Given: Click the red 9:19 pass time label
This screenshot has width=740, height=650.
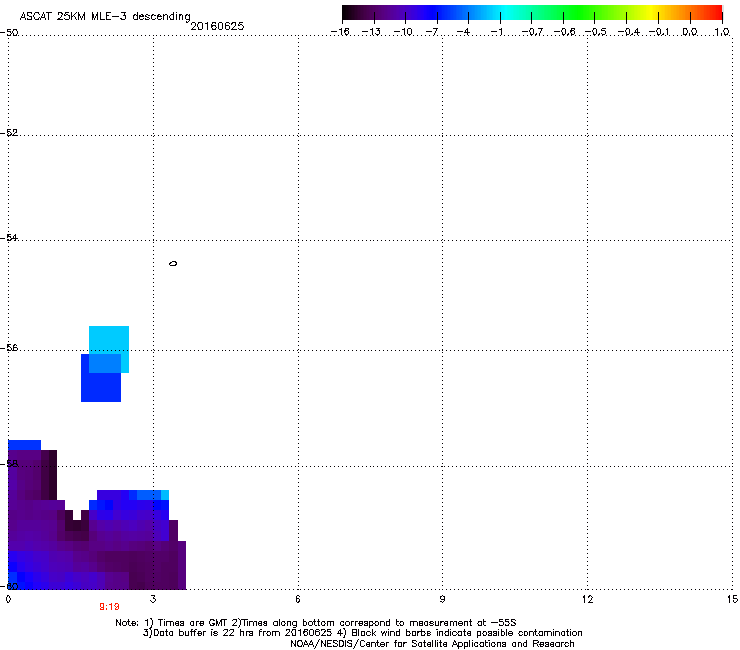Looking at the screenshot, I should [109, 607].
